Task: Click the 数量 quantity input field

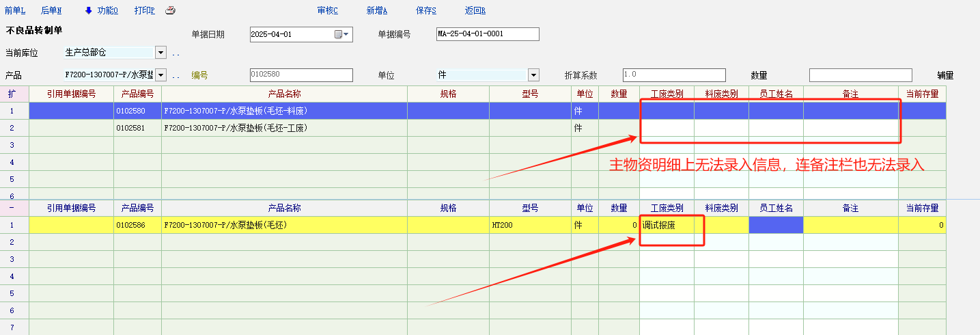Action: click(860, 75)
